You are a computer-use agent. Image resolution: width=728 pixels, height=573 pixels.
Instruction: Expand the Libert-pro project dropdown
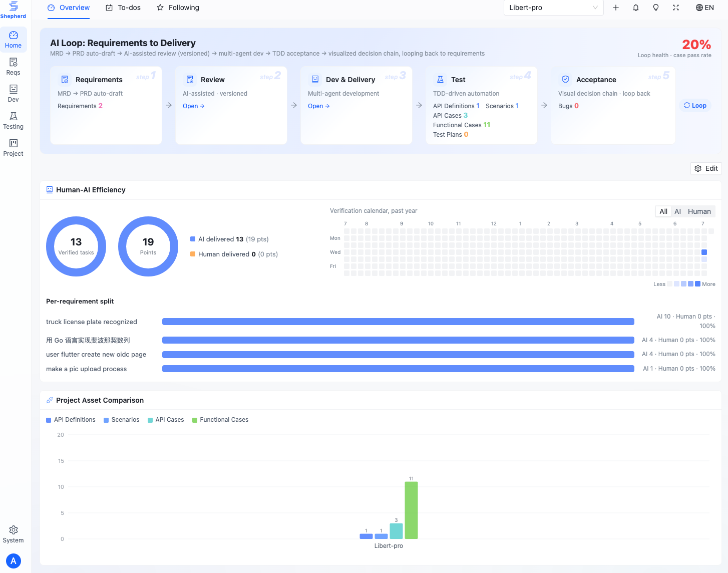point(553,8)
